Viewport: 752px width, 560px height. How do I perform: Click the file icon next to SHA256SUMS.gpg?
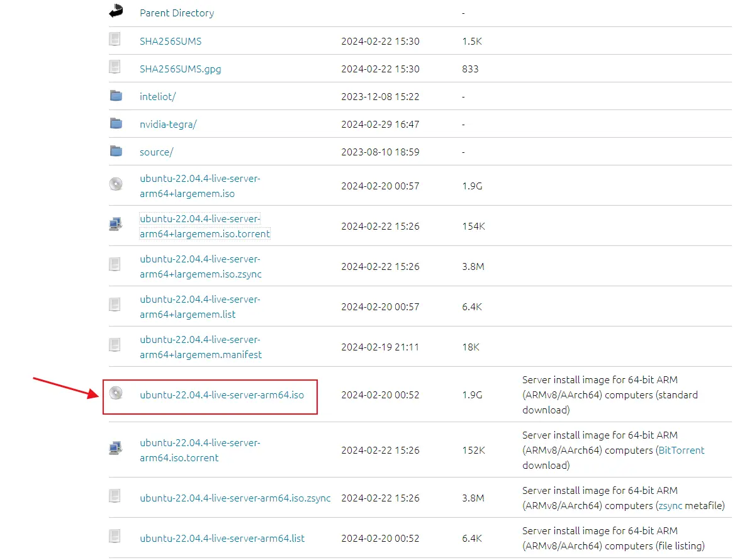click(115, 67)
